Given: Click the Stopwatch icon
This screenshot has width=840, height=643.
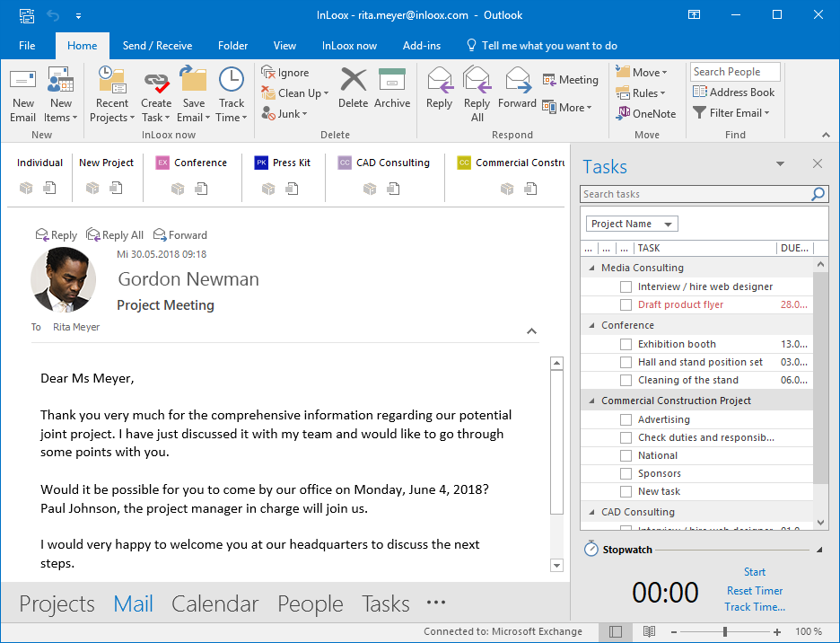Looking at the screenshot, I should tap(591, 549).
